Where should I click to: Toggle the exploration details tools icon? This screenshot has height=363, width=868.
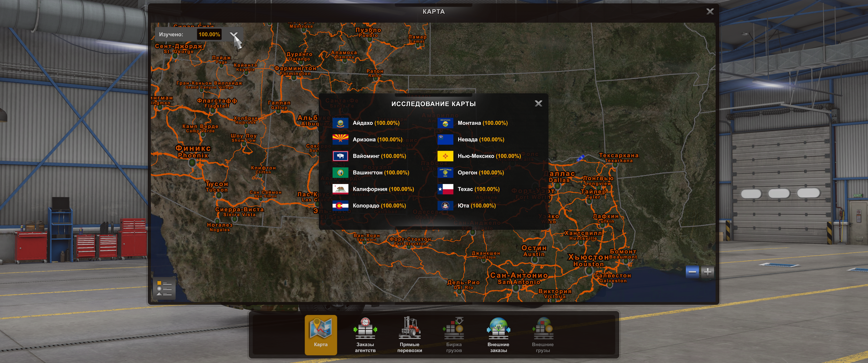pyautogui.click(x=234, y=35)
